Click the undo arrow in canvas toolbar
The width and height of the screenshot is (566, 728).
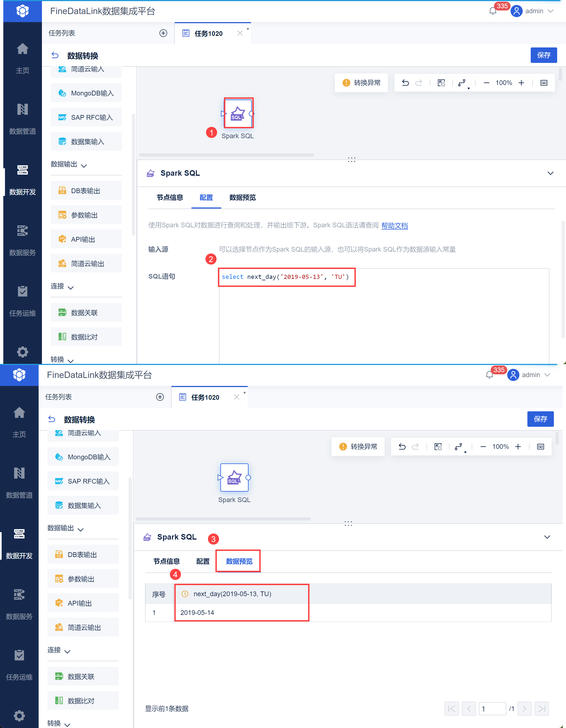[x=405, y=83]
